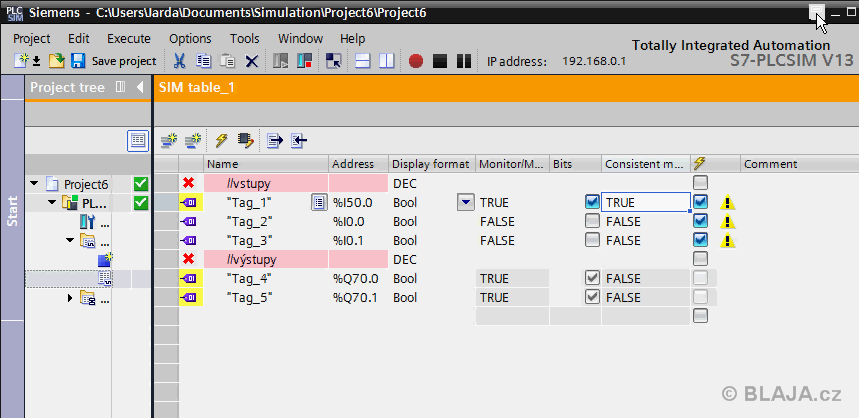Open the Options menu
The width and height of the screenshot is (859, 418).
(190, 38)
